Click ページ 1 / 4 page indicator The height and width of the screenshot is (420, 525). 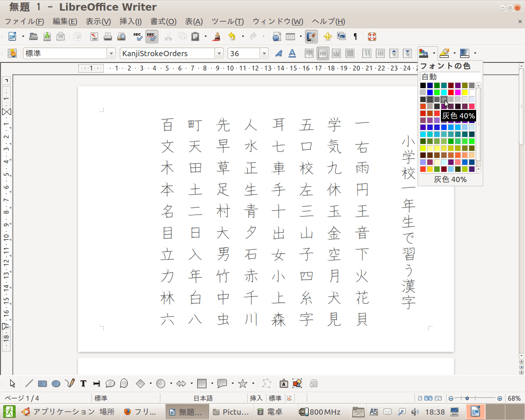22,398
